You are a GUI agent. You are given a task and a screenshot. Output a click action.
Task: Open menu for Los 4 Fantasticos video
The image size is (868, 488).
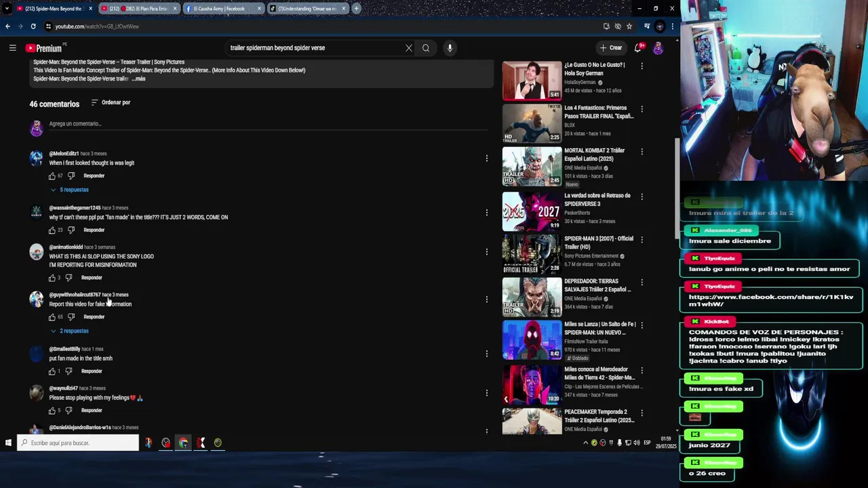tap(642, 109)
